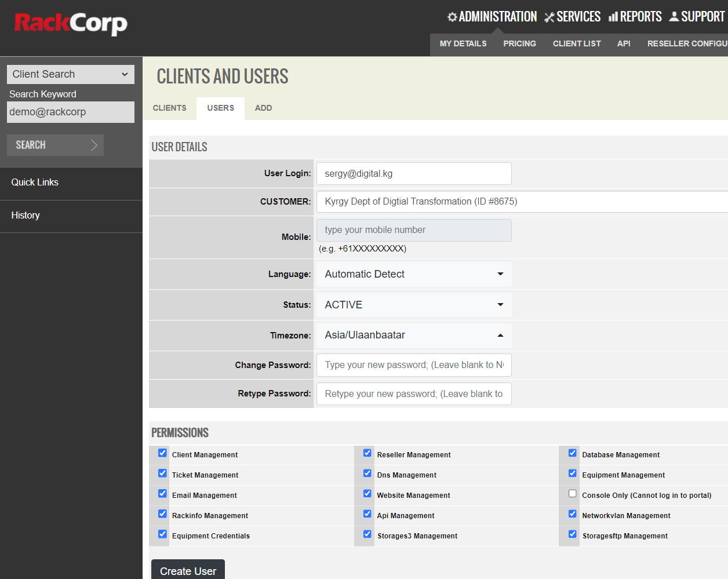
Task: Click the Search button
Action: point(55,145)
